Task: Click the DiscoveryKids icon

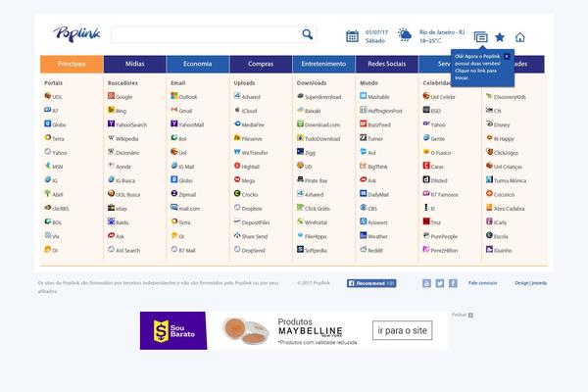Action: point(489,96)
